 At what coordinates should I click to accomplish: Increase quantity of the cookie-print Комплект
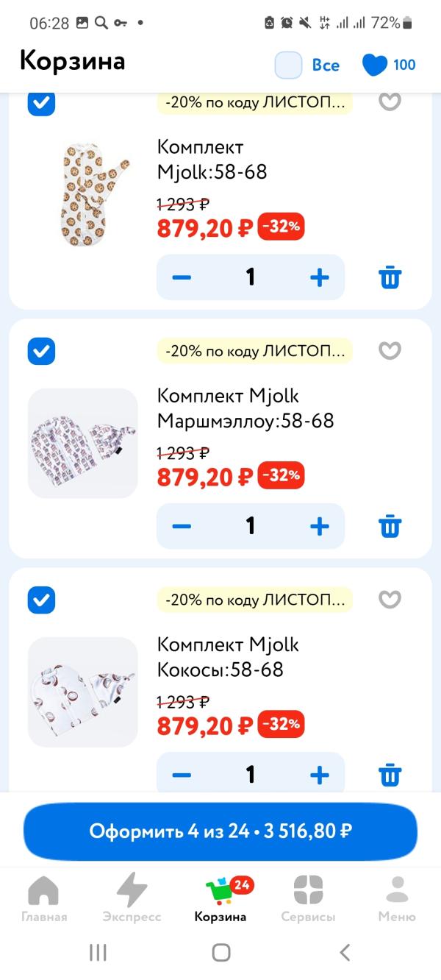[319, 278]
